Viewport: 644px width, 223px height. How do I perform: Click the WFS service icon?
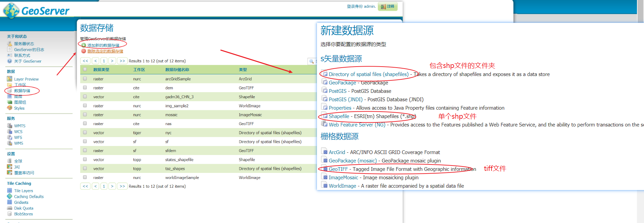pyautogui.click(x=9, y=137)
